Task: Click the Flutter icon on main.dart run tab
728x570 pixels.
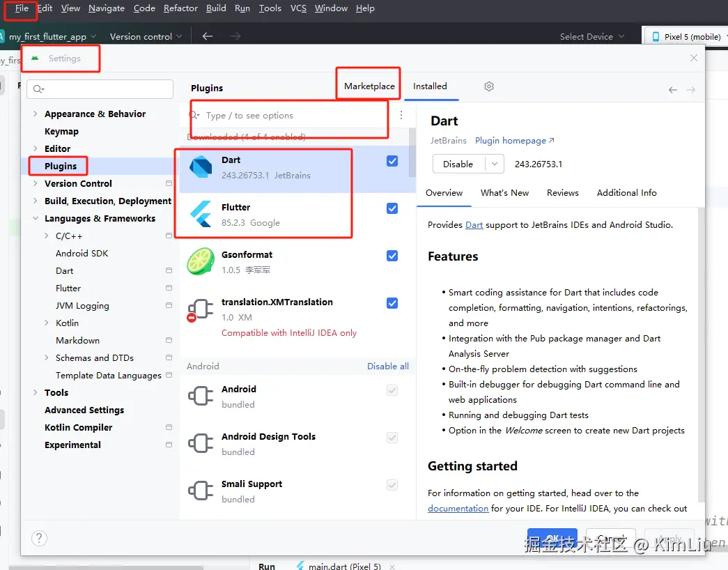Action: (x=301, y=566)
